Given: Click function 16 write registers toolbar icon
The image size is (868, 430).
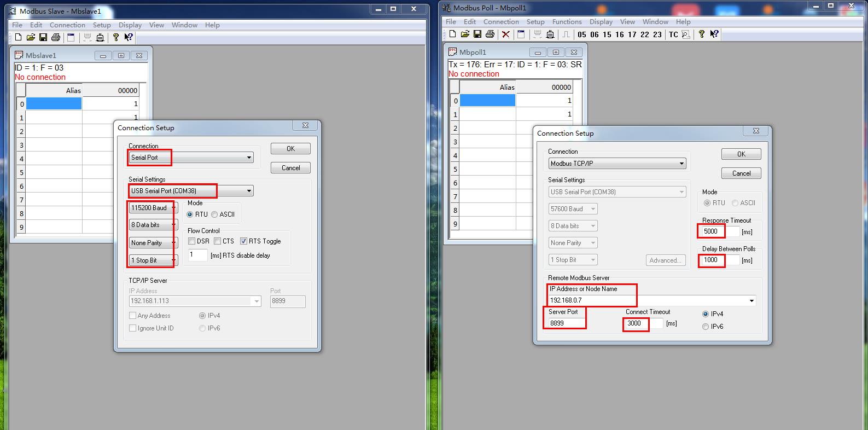Looking at the screenshot, I should (x=620, y=34).
